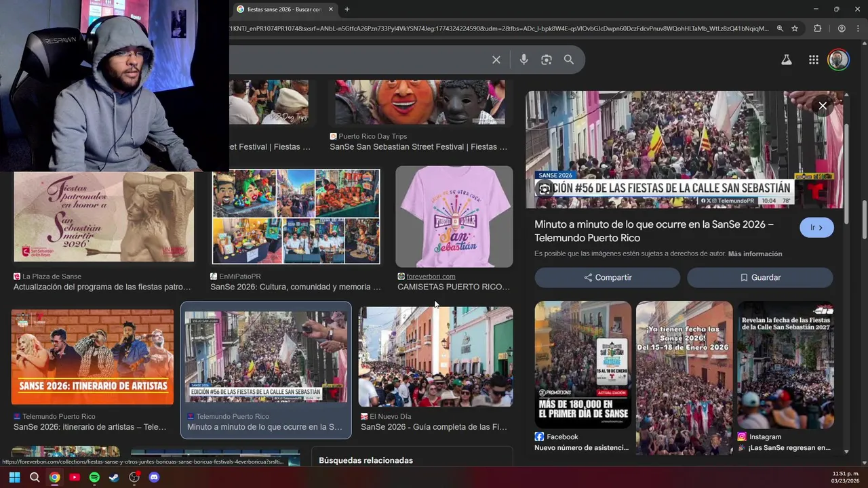Open 'Minuto a minuto' Telemundo title link
This screenshot has width=868, height=488.
coord(654,231)
